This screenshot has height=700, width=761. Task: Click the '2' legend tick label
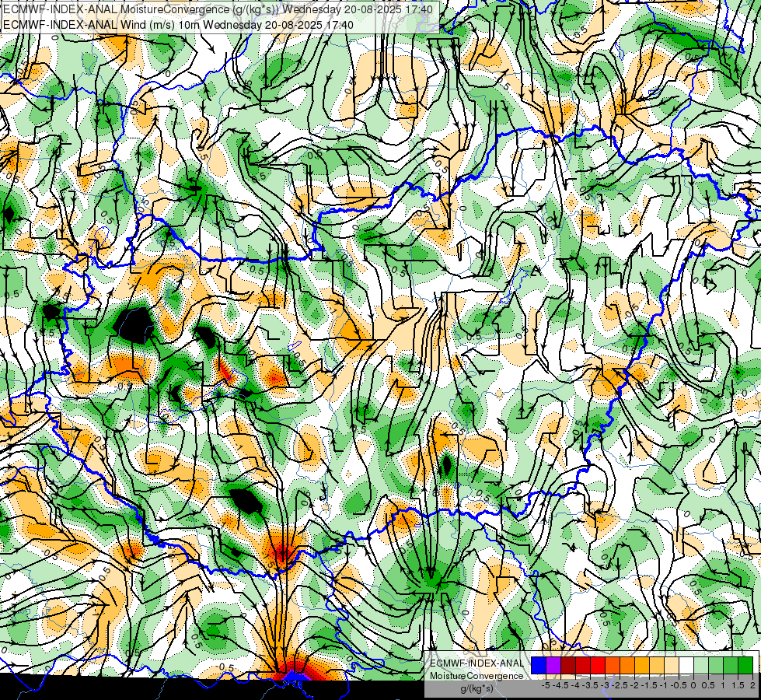pos(752,685)
